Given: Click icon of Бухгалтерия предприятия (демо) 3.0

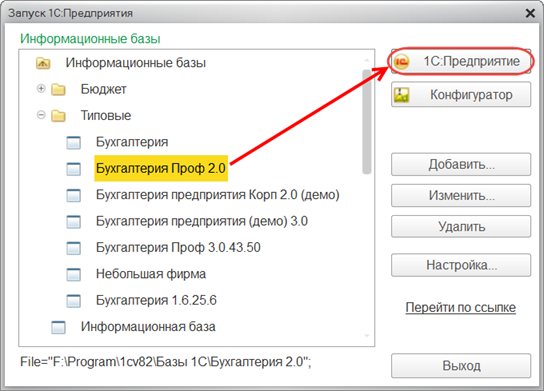Looking at the screenshot, I should 74,222.
